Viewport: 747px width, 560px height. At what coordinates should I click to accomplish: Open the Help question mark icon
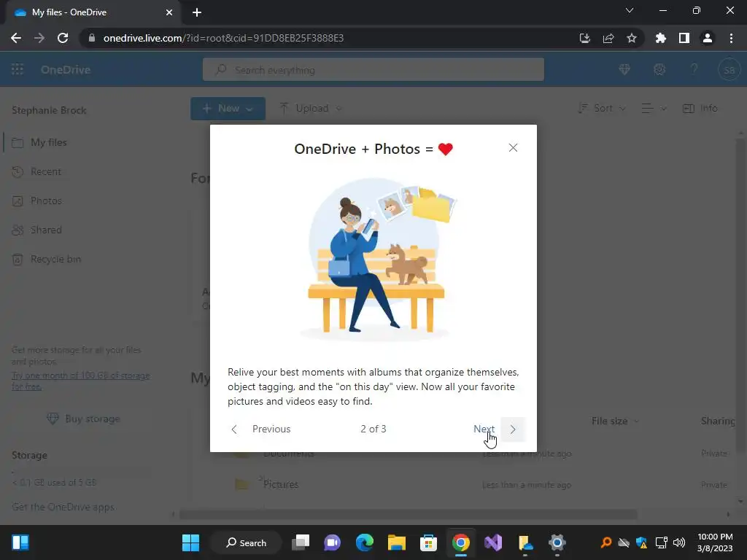[694, 69]
